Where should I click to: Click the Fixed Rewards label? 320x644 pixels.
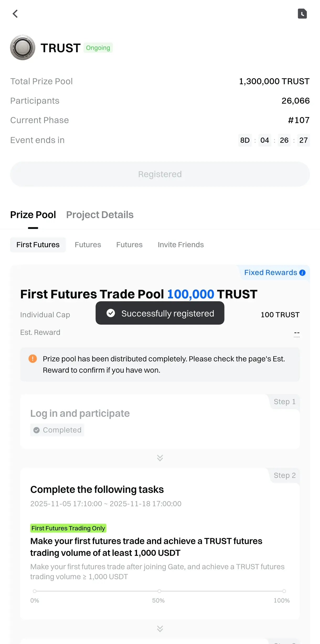[x=270, y=273]
